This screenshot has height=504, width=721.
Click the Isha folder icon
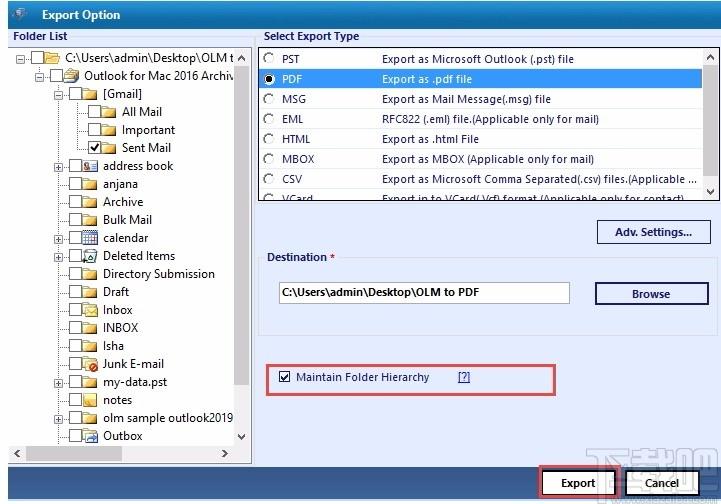[90, 346]
